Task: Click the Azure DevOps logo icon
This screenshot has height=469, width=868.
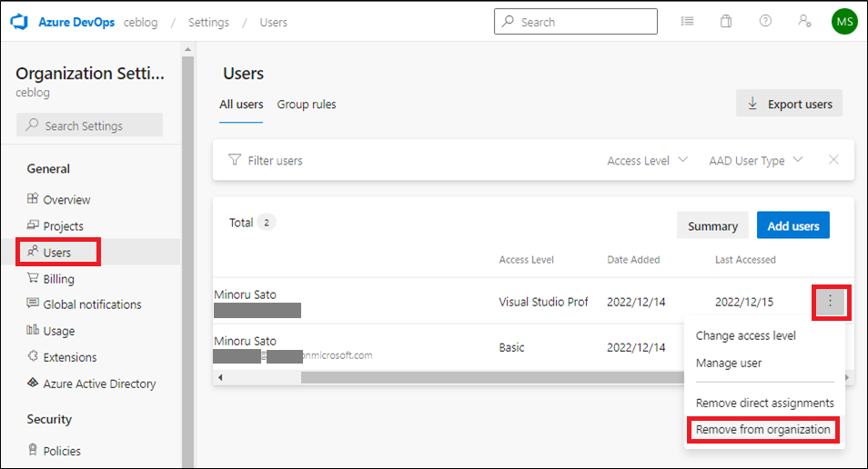Action: tap(19, 22)
